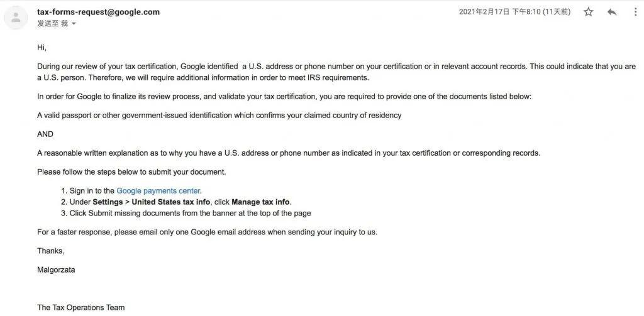This screenshot has height=316, width=644.
Task: Click the bold Manage tax info text
Action: click(261, 202)
